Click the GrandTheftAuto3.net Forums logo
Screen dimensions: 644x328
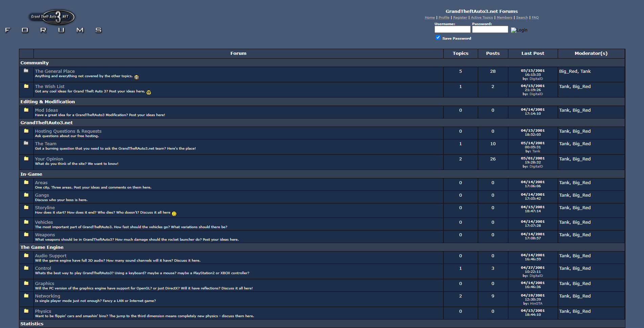pyautogui.click(x=53, y=21)
